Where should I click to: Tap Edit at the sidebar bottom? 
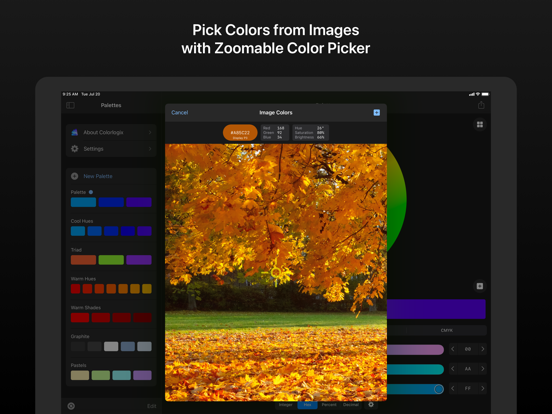coord(151,406)
